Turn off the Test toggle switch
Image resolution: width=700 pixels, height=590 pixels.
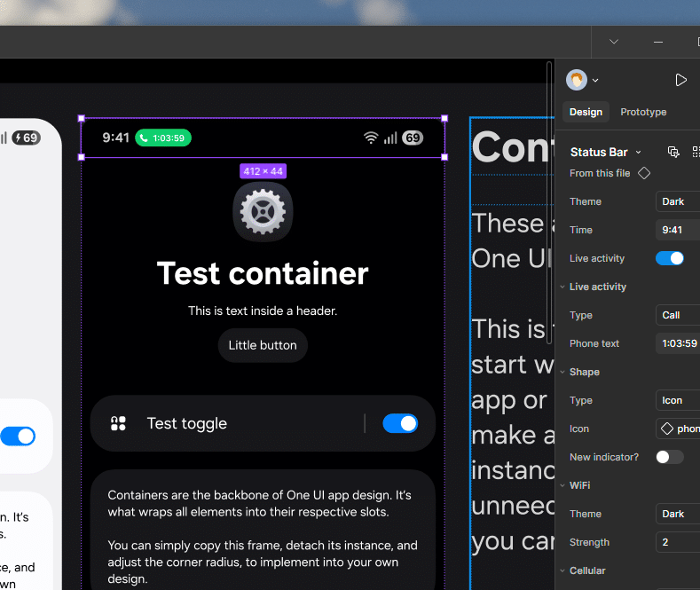pyautogui.click(x=400, y=424)
